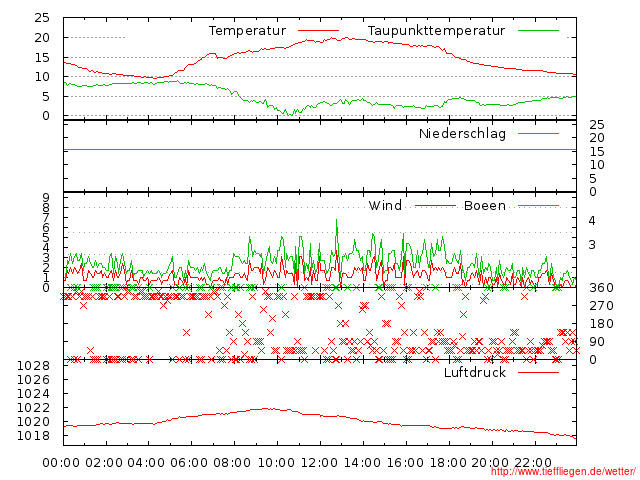
Task: Click the green Niederschlag legend line
Action: click(x=538, y=133)
